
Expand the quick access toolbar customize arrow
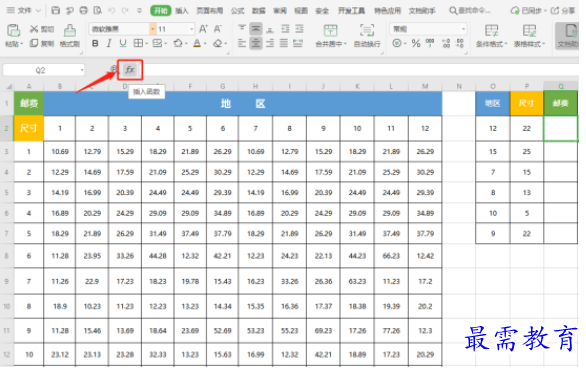(139, 10)
